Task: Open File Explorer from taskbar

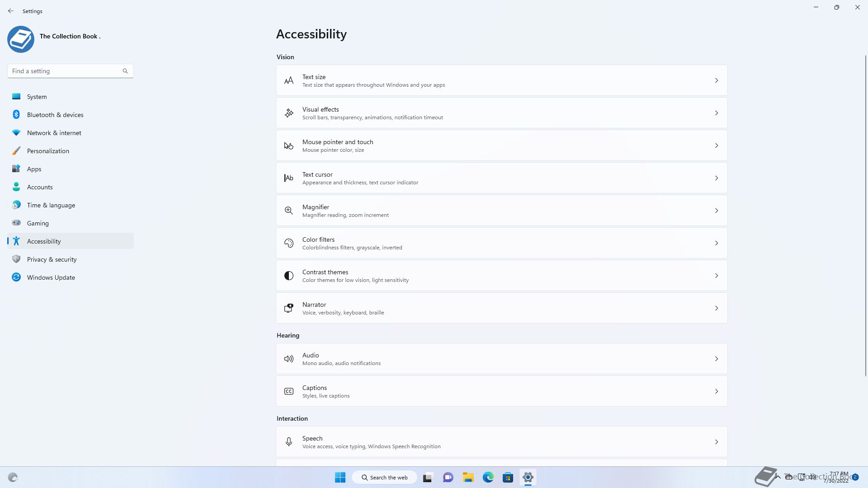Action: tap(468, 477)
